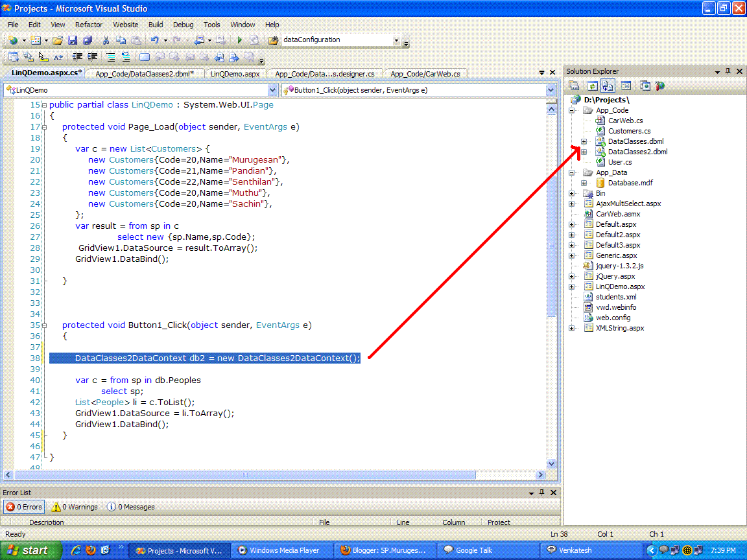Click the Display Word Completion icon
The height and width of the screenshot is (560, 747).
(58, 57)
